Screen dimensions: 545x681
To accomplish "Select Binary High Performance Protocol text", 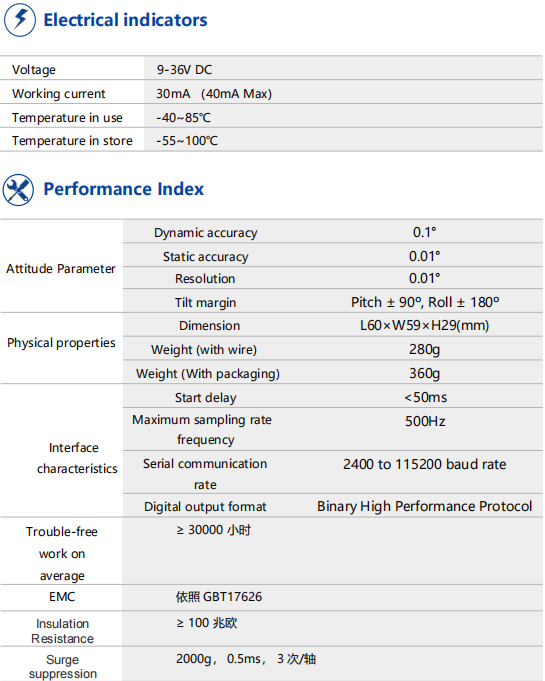I will 424,506.
